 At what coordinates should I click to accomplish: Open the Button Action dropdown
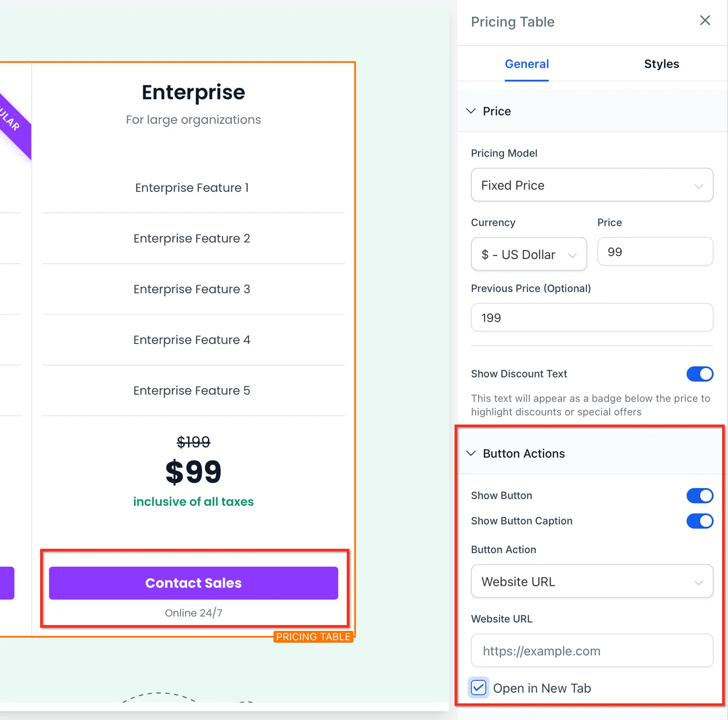click(x=592, y=581)
